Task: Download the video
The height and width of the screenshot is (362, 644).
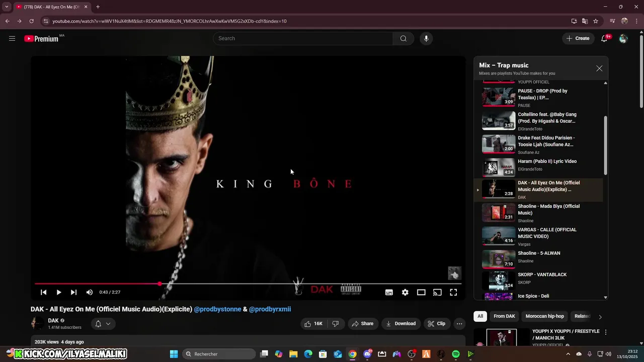Action: [x=400, y=324]
